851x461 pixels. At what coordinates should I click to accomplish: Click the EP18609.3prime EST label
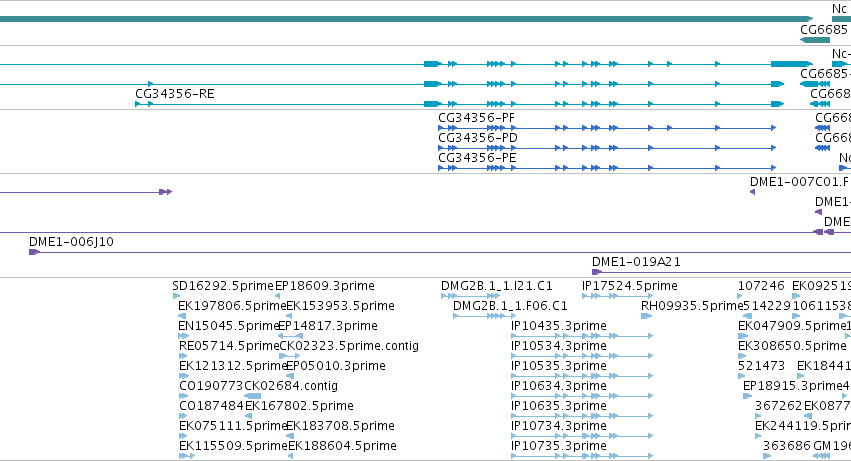(x=325, y=286)
